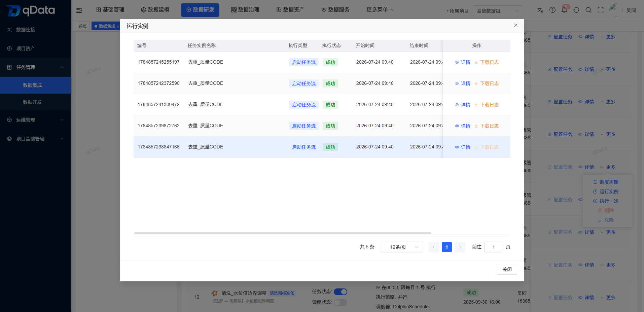
Task: Choose 调度周期 in the 更多 menu
Action: click(x=606, y=182)
